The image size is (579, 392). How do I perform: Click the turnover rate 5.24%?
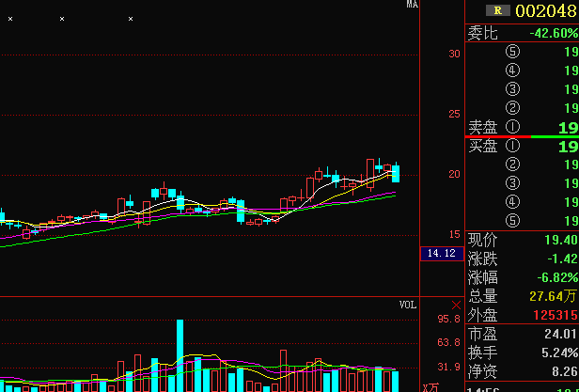point(560,353)
